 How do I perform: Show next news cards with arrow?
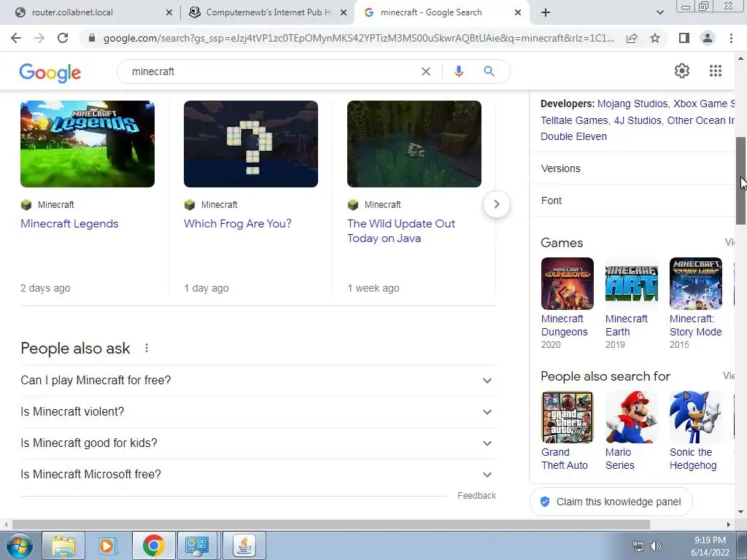pos(496,204)
